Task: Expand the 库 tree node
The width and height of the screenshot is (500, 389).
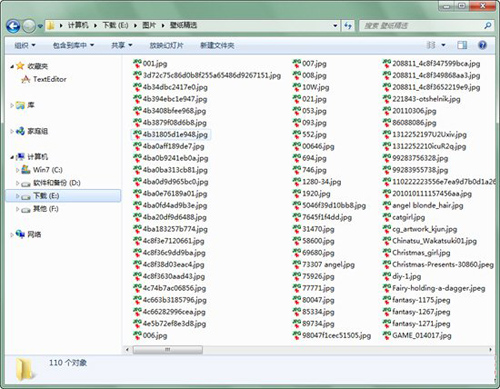Action: (x=12, y=105)
